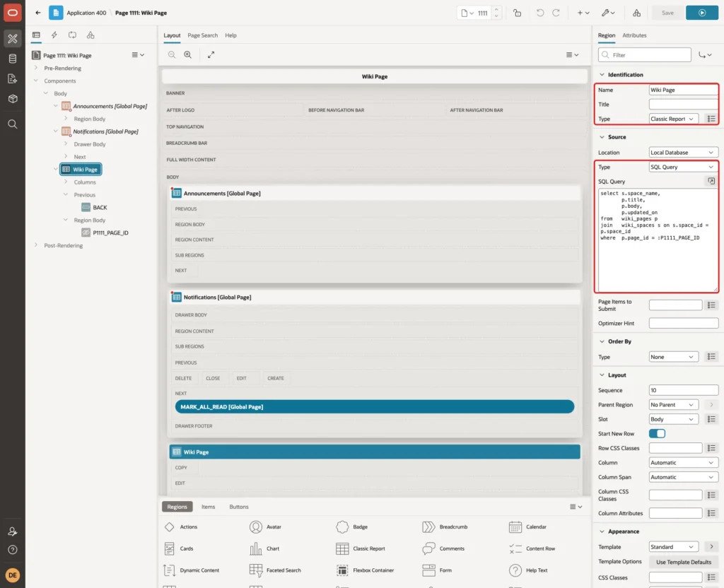Toggle the Start New Row switch
The height and width of the screenshot is (588, 724).
pyautogui.click(x=657, y=433)
